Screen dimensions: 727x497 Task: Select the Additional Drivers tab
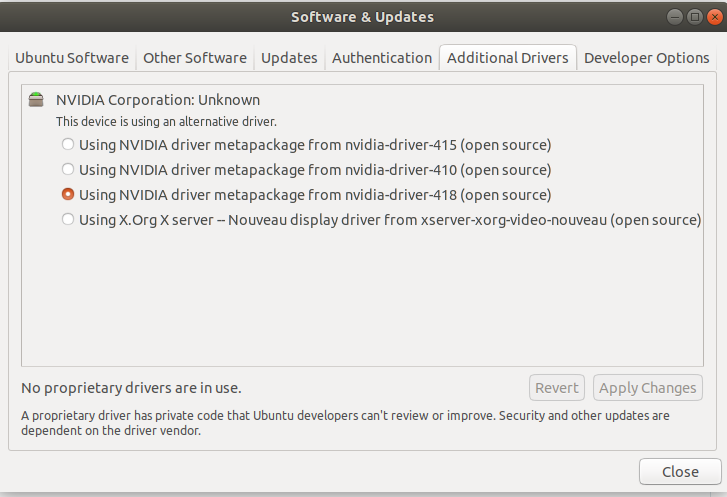click(508, 58)
